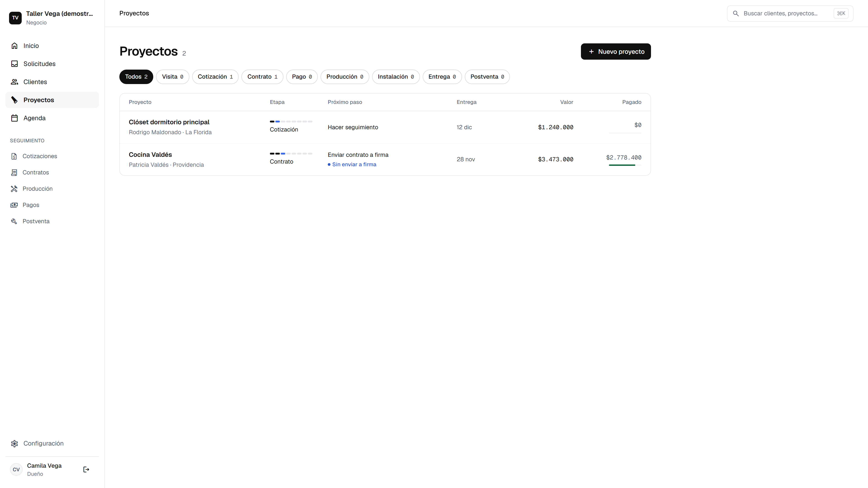The image size is (868, 488).
Task: Open Contratos under Seguimiento
Action: (x=52, y=172)
